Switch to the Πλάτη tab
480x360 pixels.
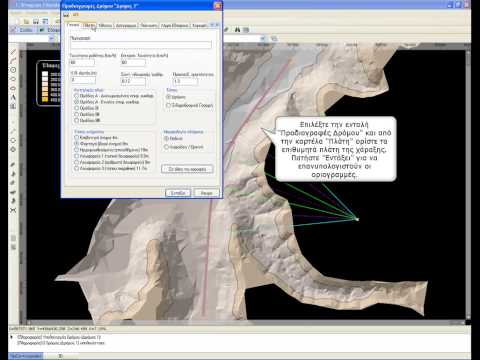[89, 25]
